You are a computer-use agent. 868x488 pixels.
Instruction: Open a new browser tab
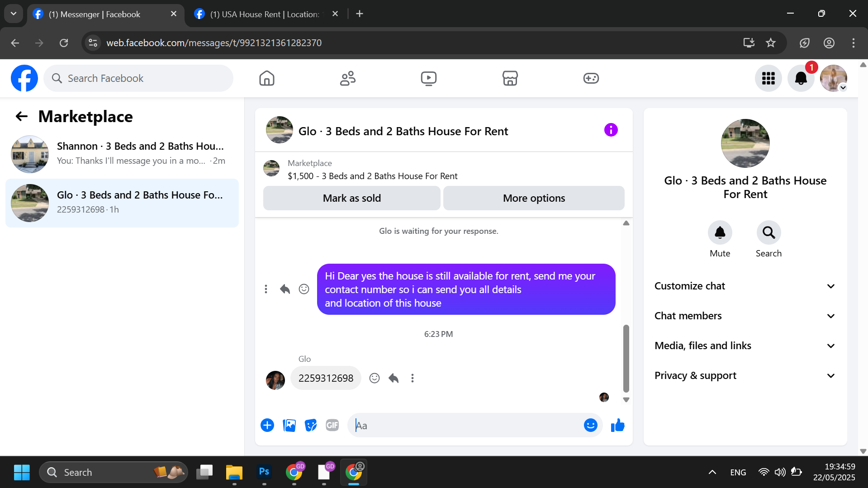click(360, 14)
